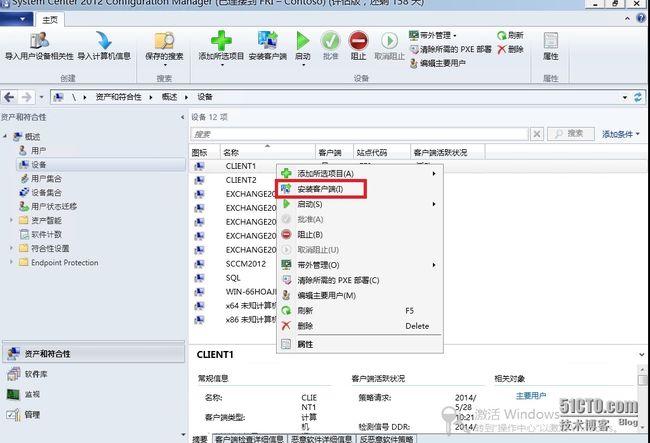Switch to the 主页 ribbon tab
Viewport: 650px width, 443px height.
click(50, 20)
